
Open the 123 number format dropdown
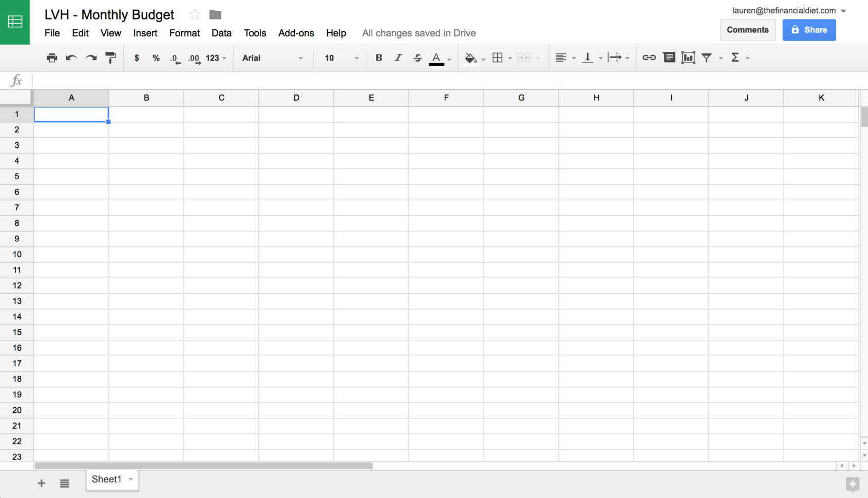[x=216, y=58]
